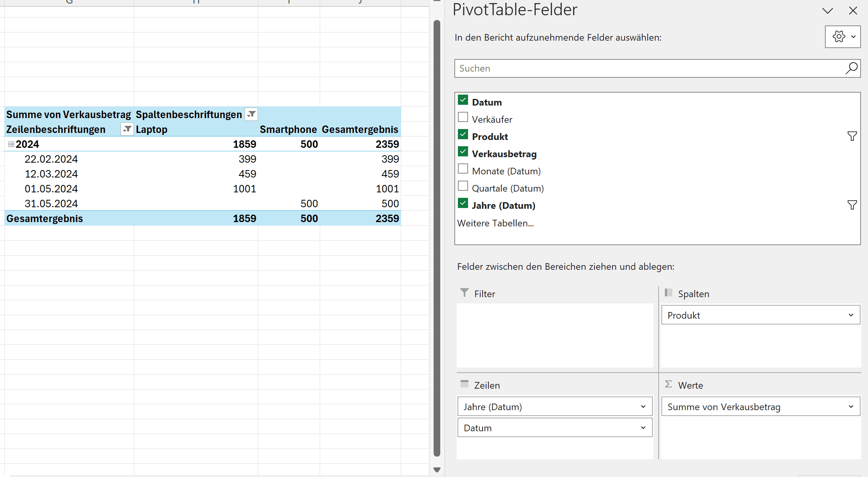
Task: Uncheck the Produkt field checkbox
Action: point(463,134)
